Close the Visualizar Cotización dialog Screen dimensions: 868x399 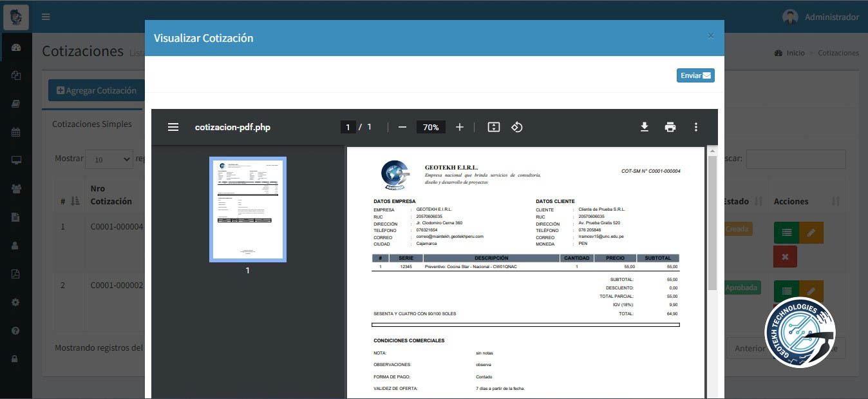(x=710, y=36)
